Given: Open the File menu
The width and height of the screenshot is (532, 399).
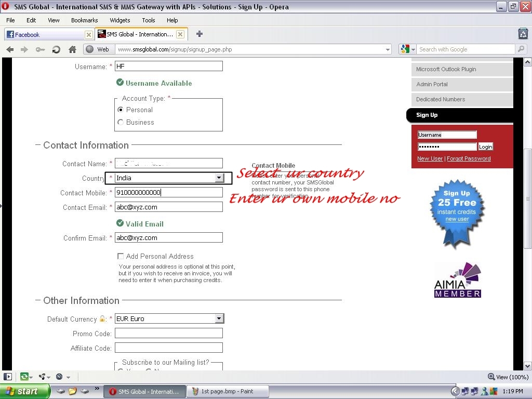Looking at the screenshot, I should (10, 20).
